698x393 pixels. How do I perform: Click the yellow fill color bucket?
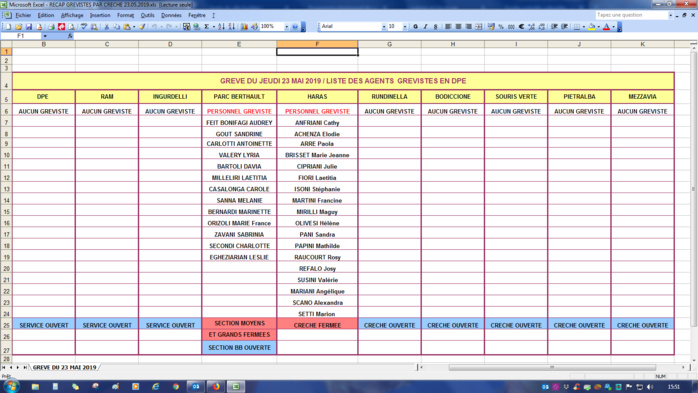point(592,27)
